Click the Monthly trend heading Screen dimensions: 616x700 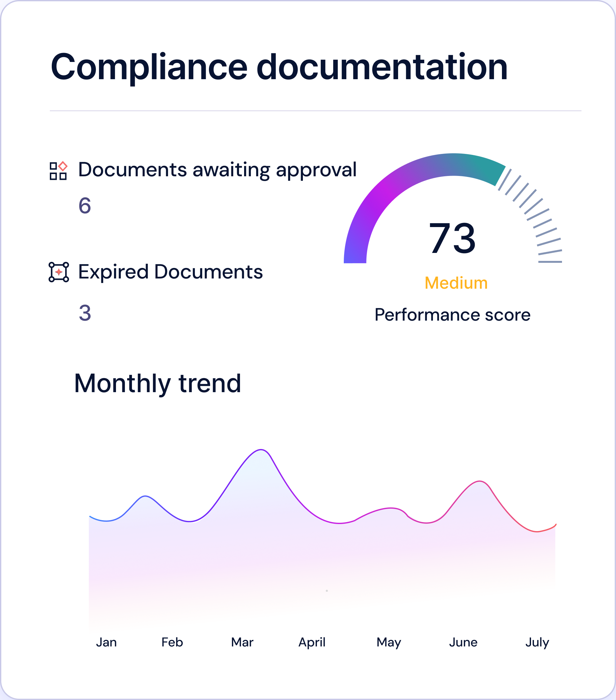158,383
